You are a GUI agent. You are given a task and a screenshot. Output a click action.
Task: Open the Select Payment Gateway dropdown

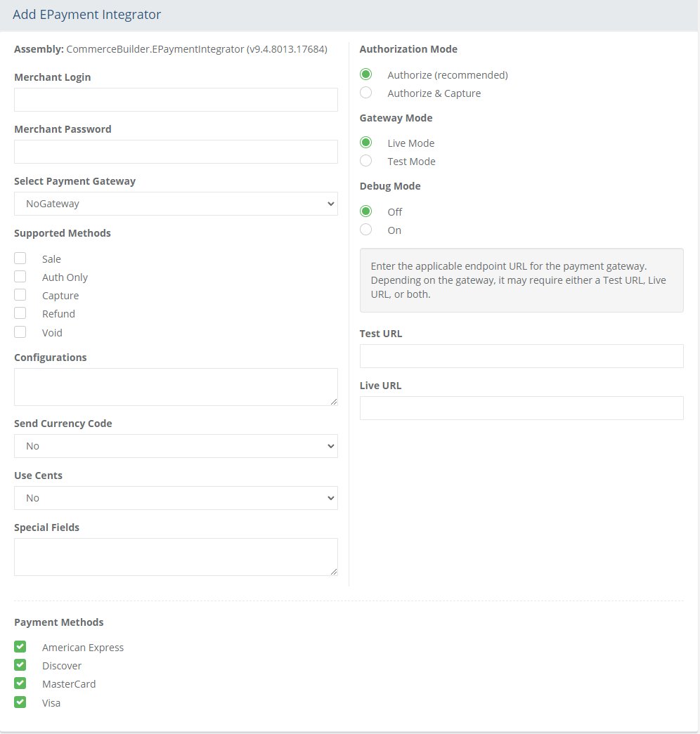tap(176, 204)
